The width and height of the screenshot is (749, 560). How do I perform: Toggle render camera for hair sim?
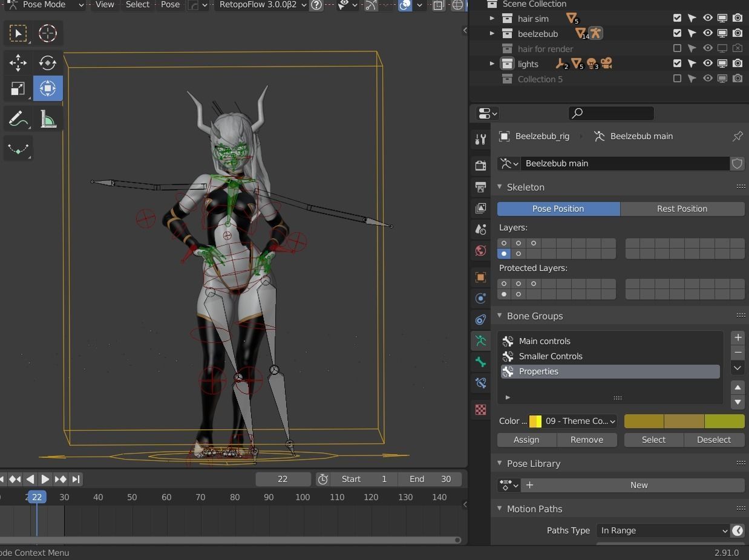(738, 18)
